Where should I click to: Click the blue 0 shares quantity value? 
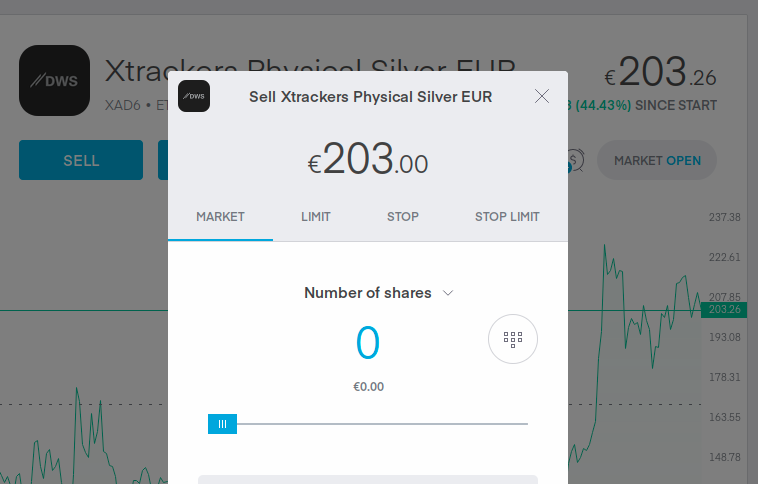click(x=368, y=342)
